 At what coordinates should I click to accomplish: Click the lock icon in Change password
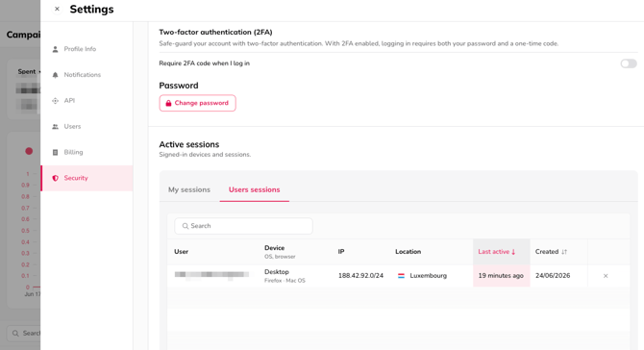pos(168,103)
